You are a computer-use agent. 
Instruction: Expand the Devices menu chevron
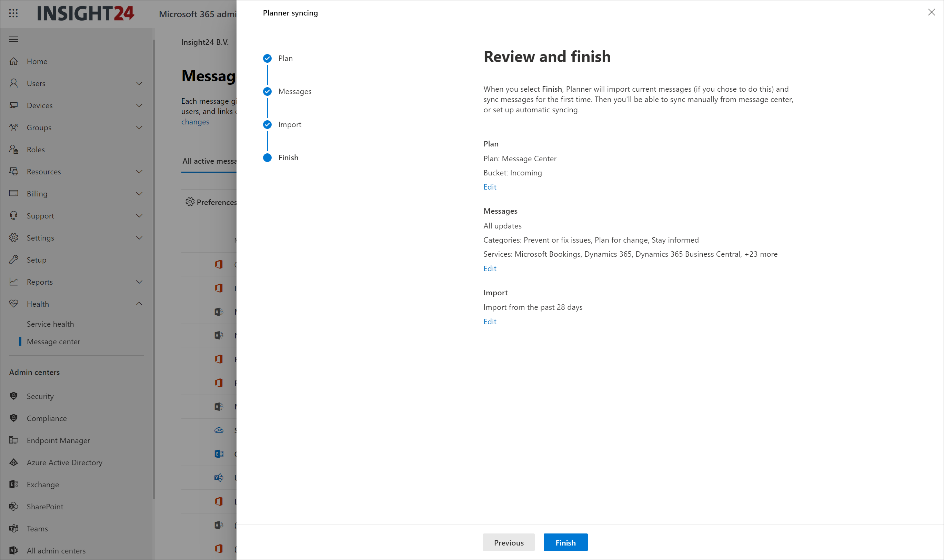click(139, 105)
